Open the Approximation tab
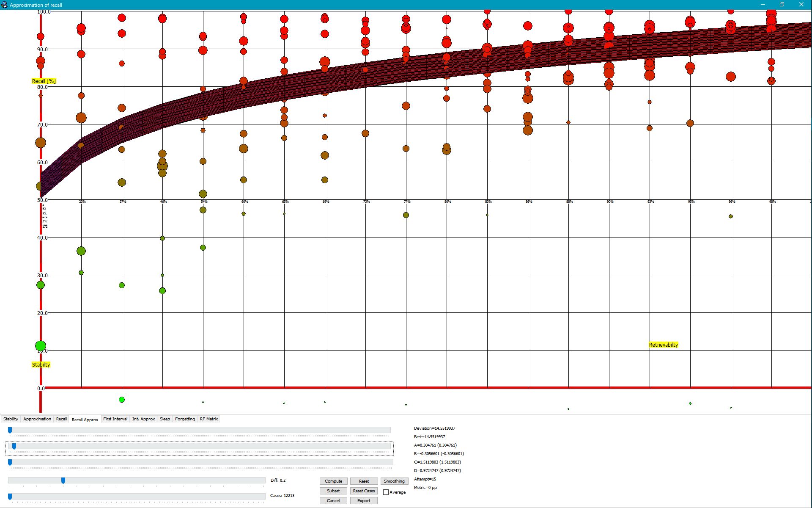The width and height of the screenshot is (812, 508). pyautogui.click(x=37, y=419)
